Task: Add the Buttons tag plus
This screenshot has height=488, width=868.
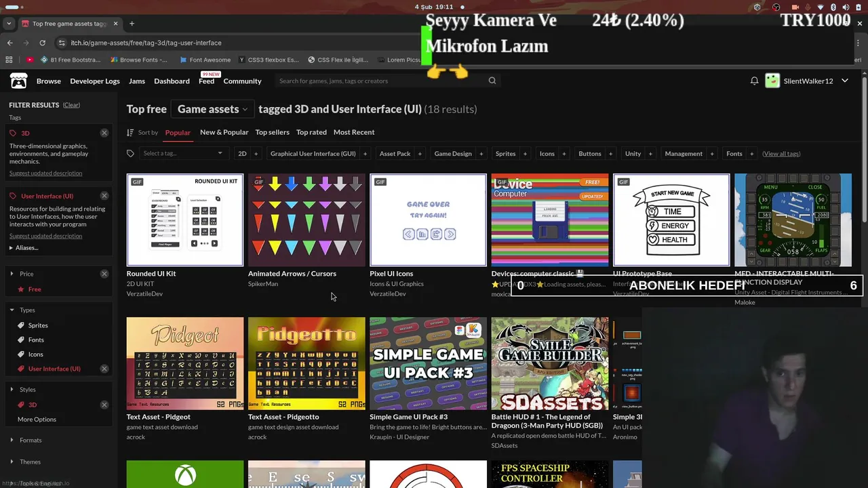Action: pos(610,154)
